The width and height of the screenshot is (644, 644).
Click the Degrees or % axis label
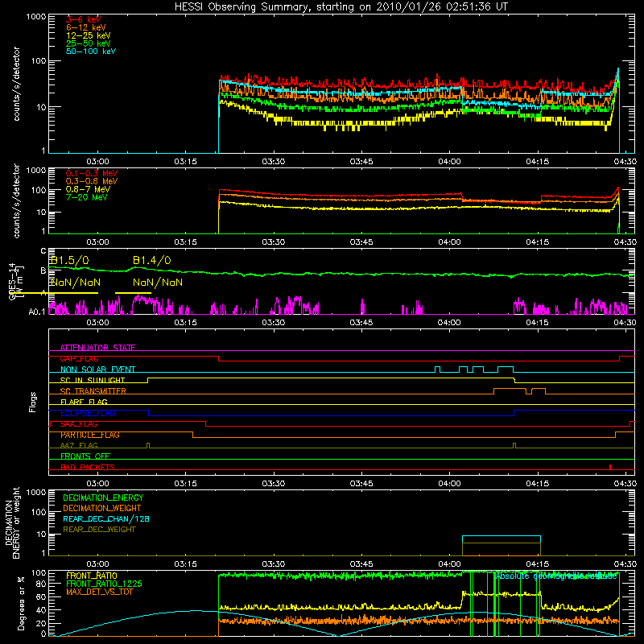21,603
